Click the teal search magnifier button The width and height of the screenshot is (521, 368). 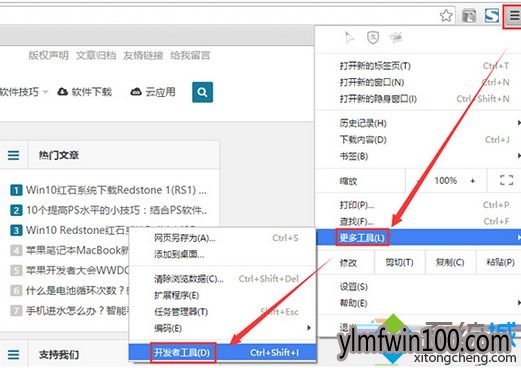202,92
